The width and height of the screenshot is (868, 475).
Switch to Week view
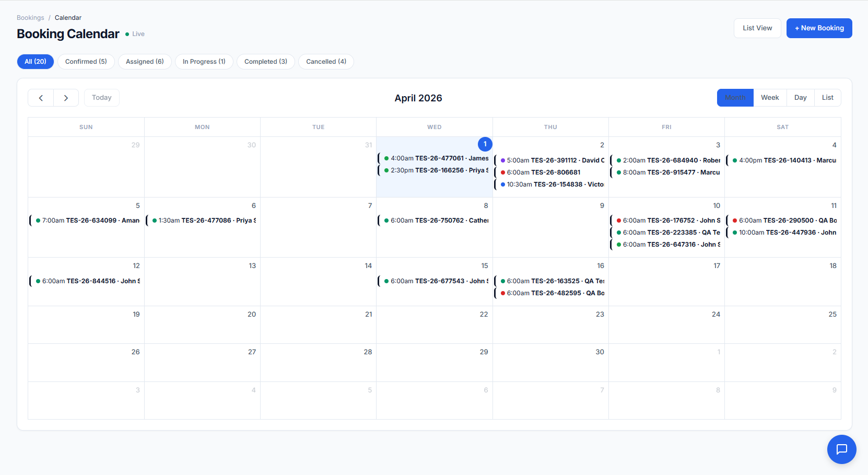770,97
